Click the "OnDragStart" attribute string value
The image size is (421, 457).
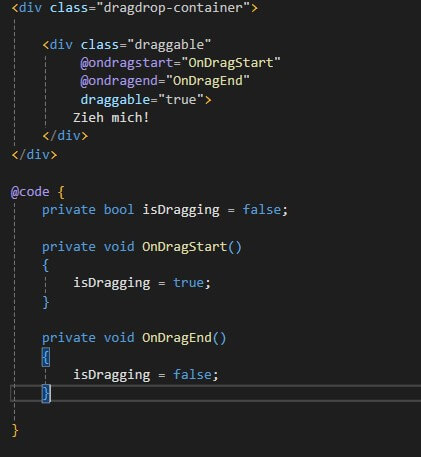click(x=231, y=63)
